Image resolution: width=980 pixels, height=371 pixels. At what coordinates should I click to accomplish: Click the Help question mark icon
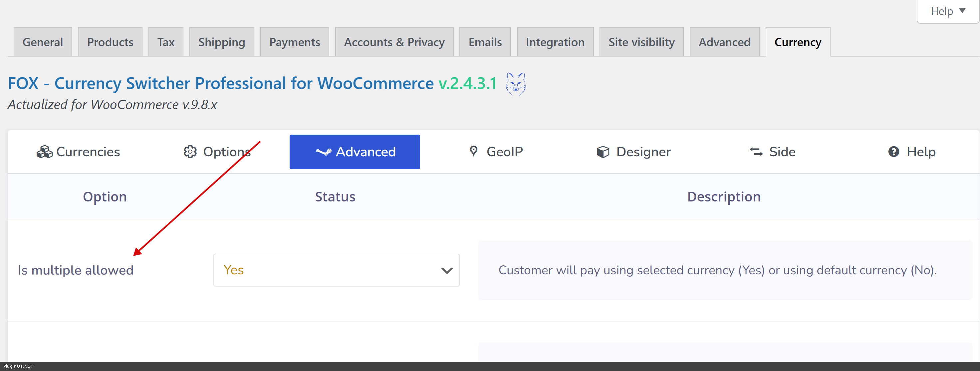coord(893,152)
